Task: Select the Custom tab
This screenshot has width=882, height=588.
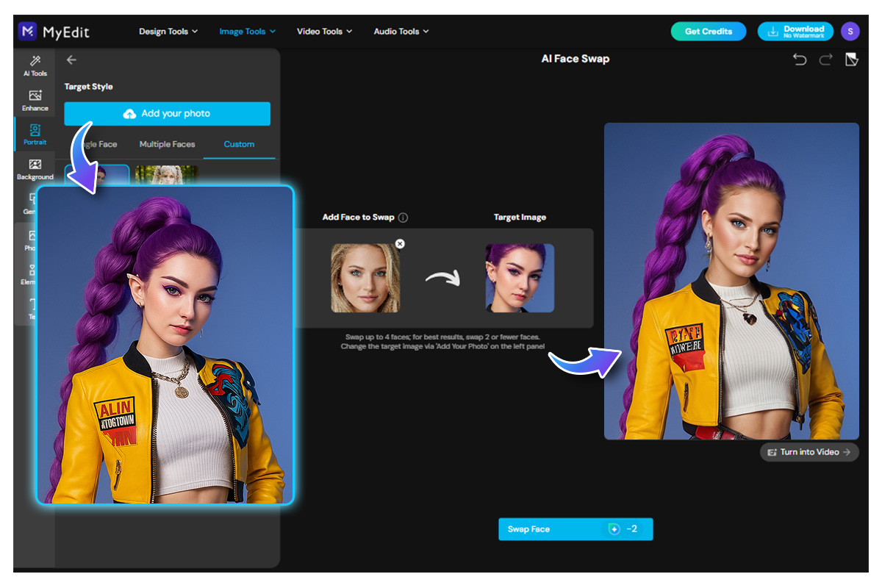Action: coord(238,144)
